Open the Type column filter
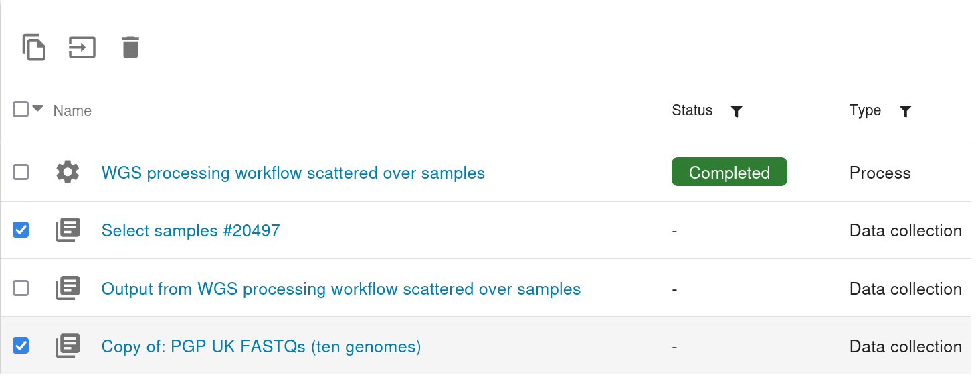980x377 pixels. [905, 111]
